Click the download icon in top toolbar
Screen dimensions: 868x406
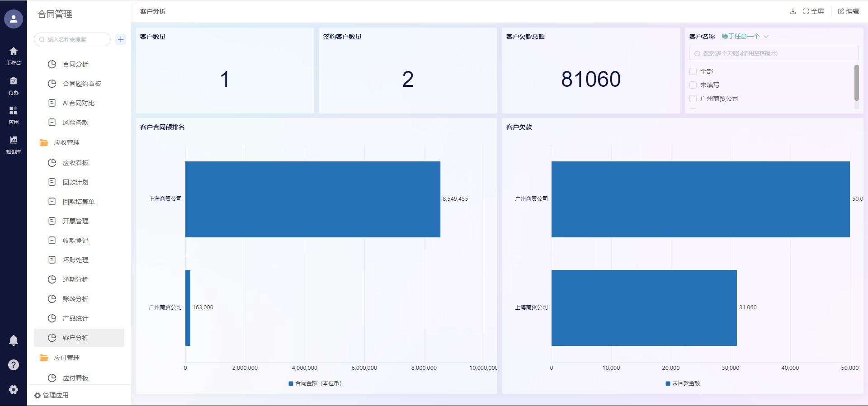[x=793, y=11]
